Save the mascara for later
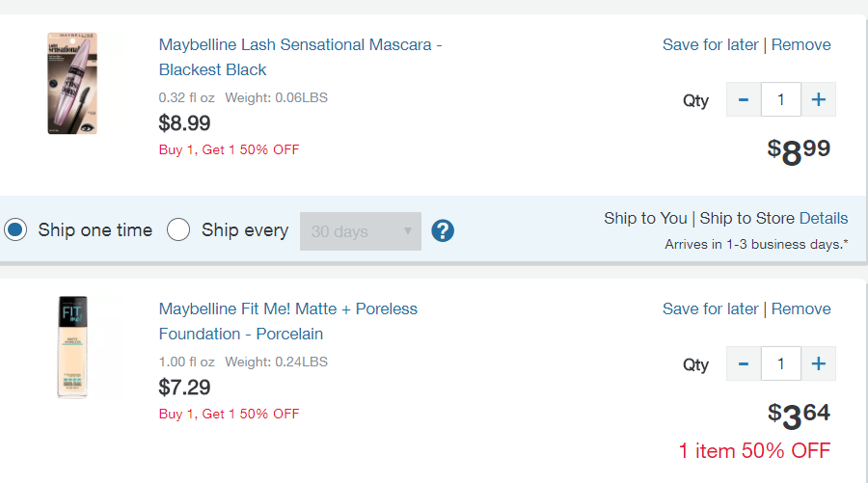 point(711,44)
